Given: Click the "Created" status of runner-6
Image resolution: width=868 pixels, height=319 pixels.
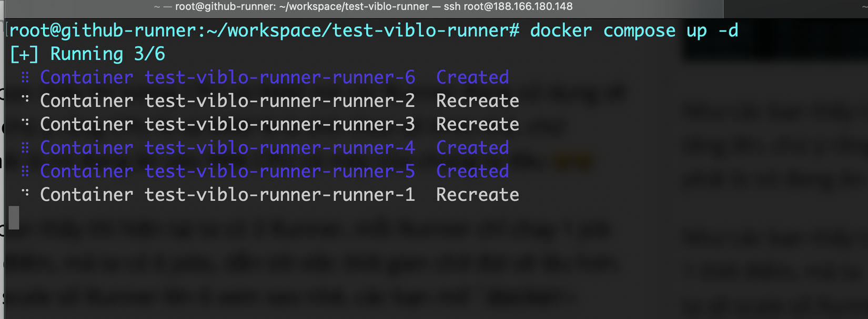Looking at the screenshot, I should tap(472, 78).
